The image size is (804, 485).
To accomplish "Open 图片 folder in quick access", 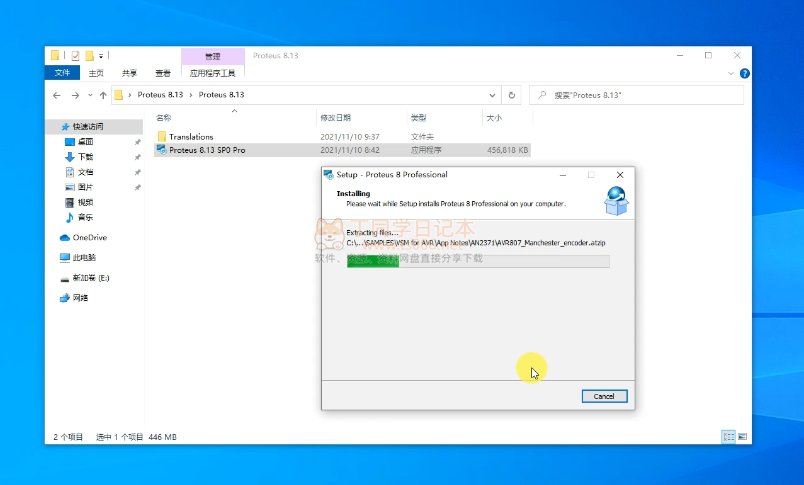I will pos(85,187).
